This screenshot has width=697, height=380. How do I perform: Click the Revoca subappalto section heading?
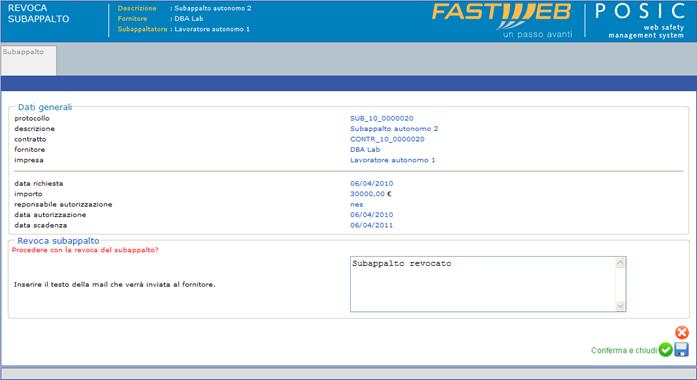58,241
